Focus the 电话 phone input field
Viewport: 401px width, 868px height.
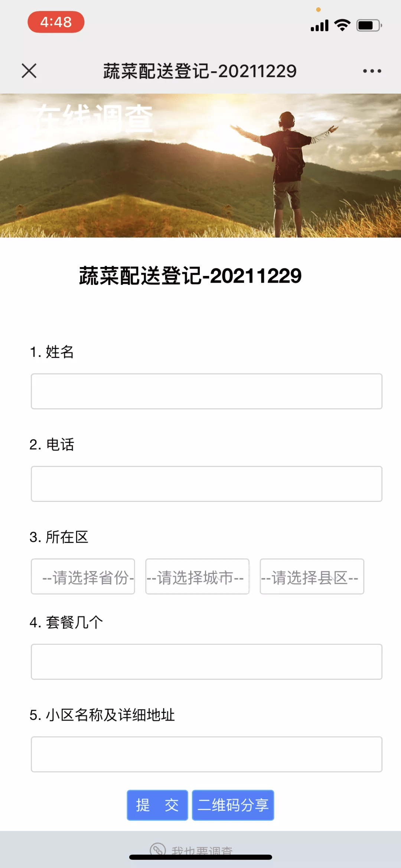point(206,484)
